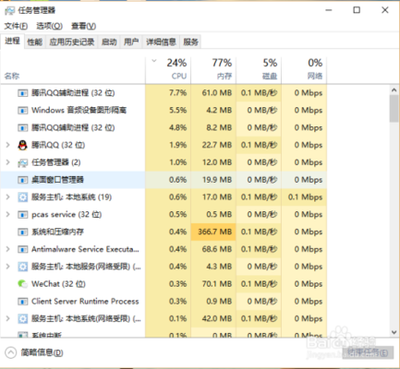This screenshot has width=400, height=369.
Task: Select the 系统和压缩内存 row name
Action: (57, 232)
